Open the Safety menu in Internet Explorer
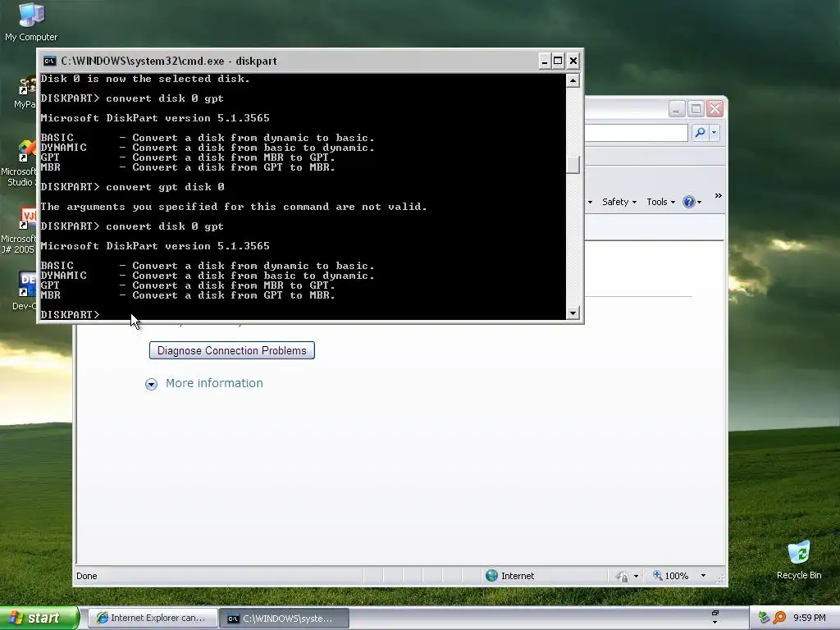 (619, 202)
